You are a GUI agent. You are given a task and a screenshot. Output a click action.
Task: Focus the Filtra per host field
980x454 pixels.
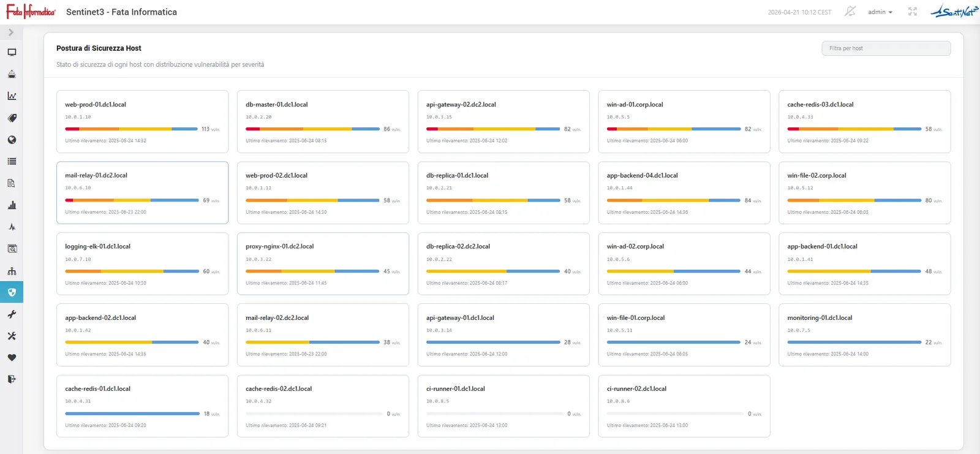pyautogui.click(x=886, y=48)
